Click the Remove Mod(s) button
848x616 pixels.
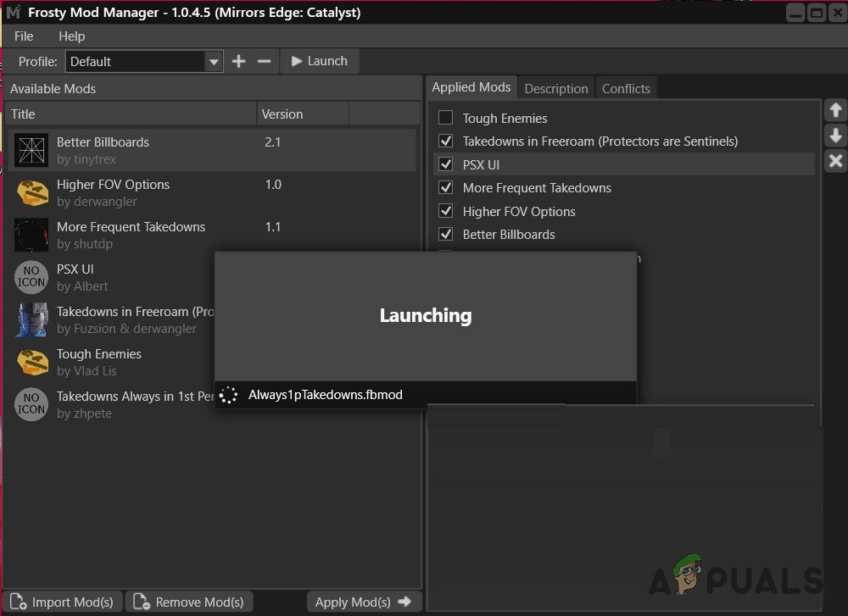(x=189, y=602)
